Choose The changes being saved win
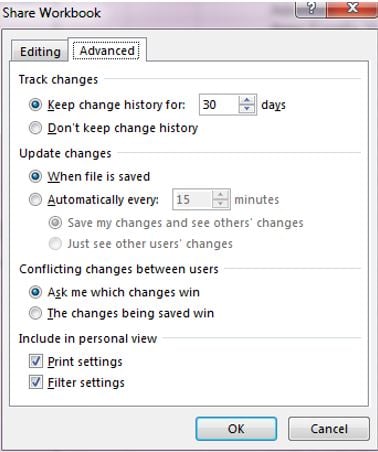Image resolution: width=378 pixels, height=452 pixels. point(35,313)
